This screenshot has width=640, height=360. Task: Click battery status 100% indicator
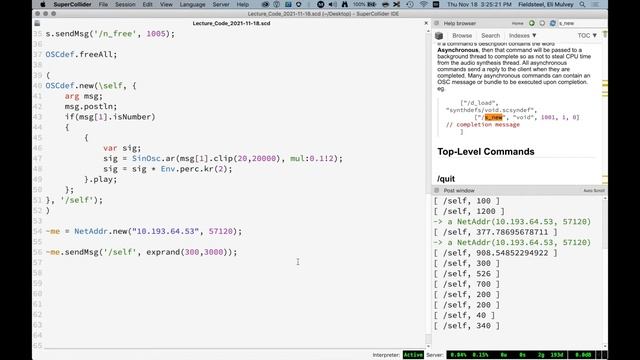(364, 4)
